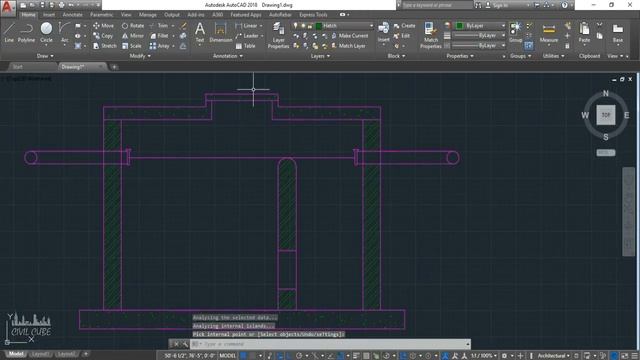The width and height of the screenshot is (640, 360).
Task: Open the Home ribbon tab
Action: click(x=28, y=15)
